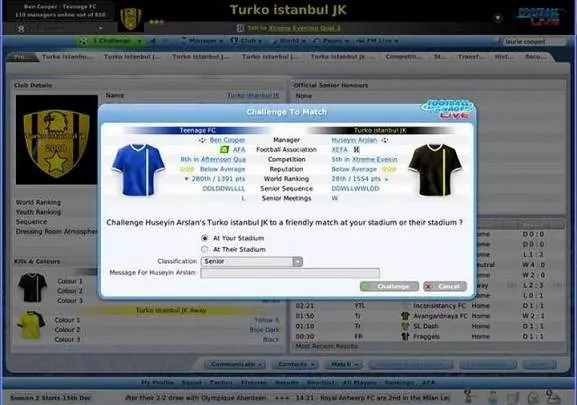Open the Shortlist shortcut link
This screenshot has width=577, height=405.
321,383
